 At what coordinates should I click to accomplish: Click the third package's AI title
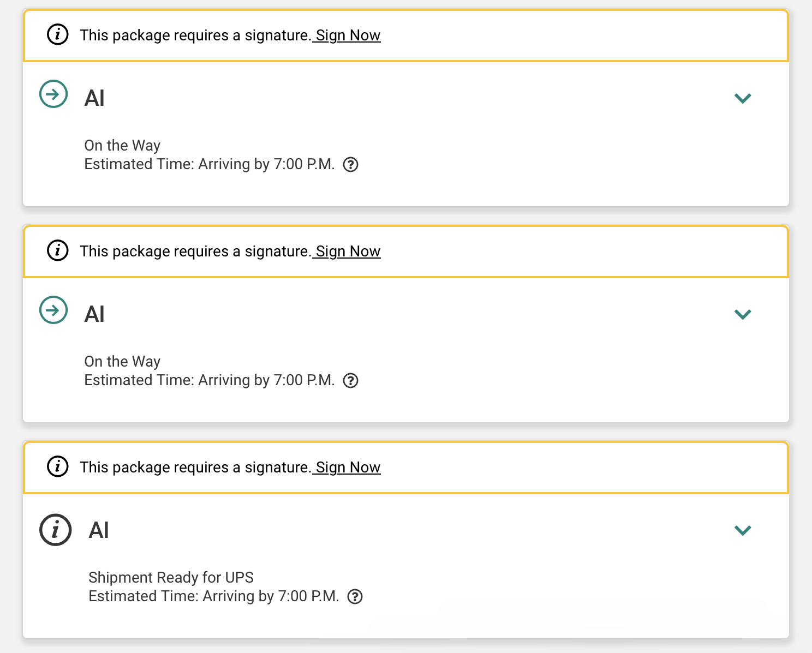click(99, 530)
